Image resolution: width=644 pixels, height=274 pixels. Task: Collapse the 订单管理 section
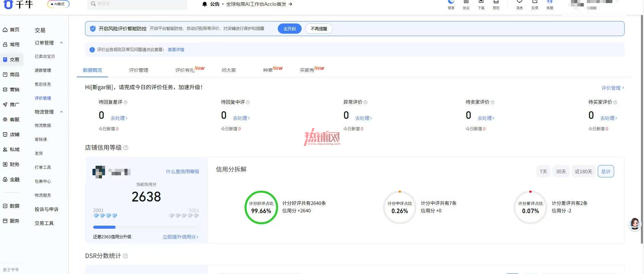[62, 43]
